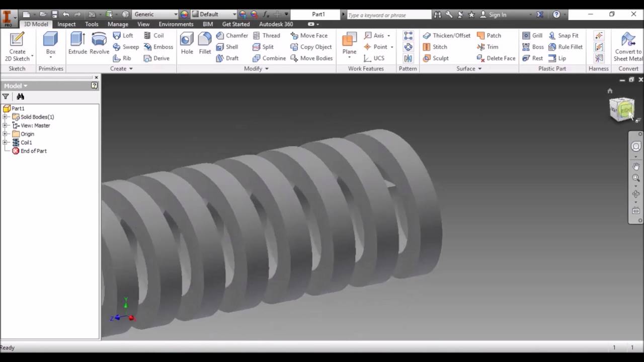Expand the Coil1 feature node
Image resolution: width=644 pixels, height=362 pixels.
tap(5, 142)
